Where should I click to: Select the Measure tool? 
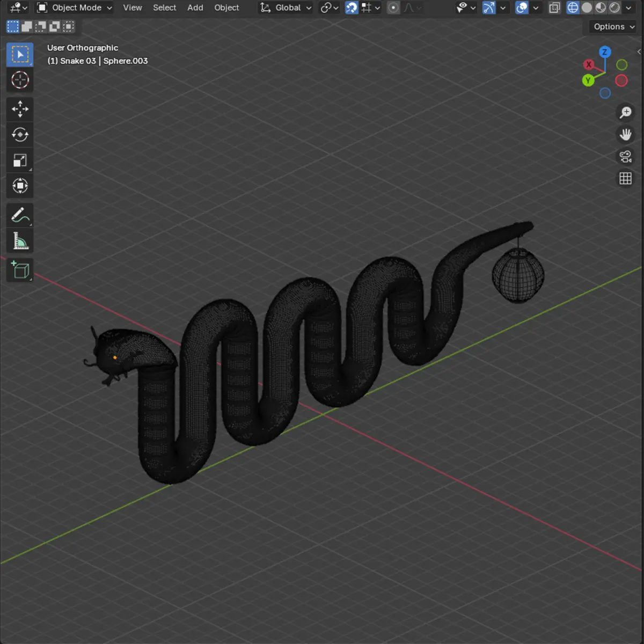pyautogui.click(x=20, y=241)
